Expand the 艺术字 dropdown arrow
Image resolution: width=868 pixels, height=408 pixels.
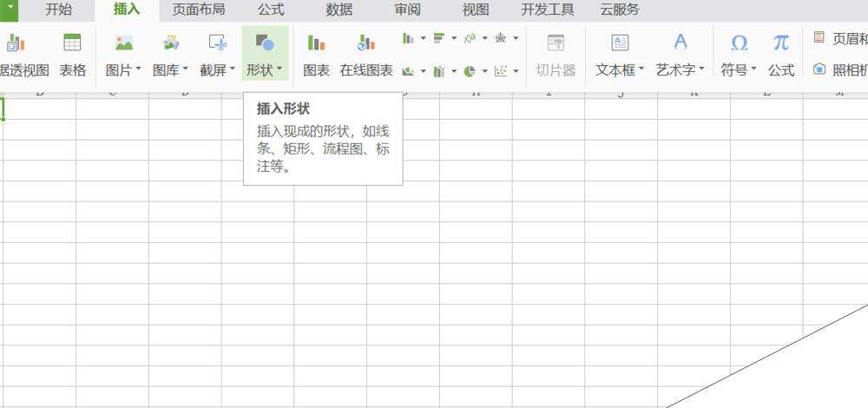pos(702,69)
